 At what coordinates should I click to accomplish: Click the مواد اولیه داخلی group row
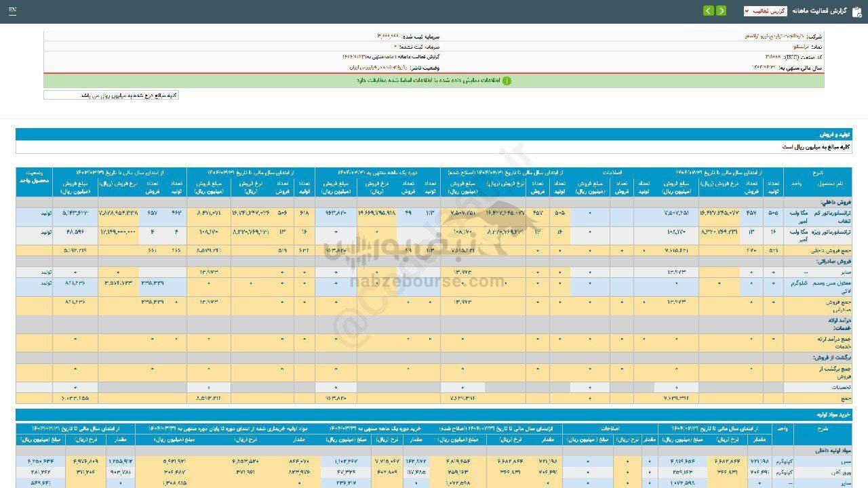point(434,450)
